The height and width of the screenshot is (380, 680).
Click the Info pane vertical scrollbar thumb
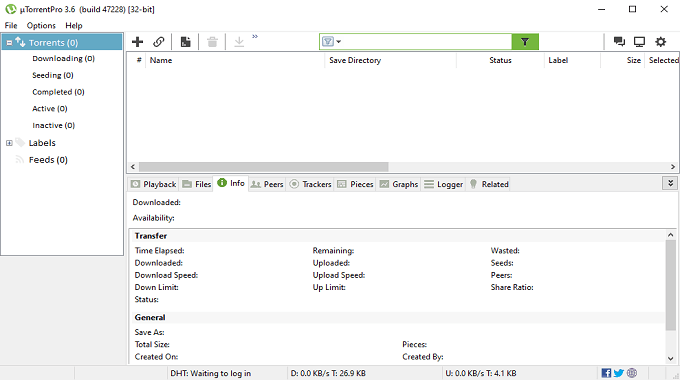click(670, 285)
